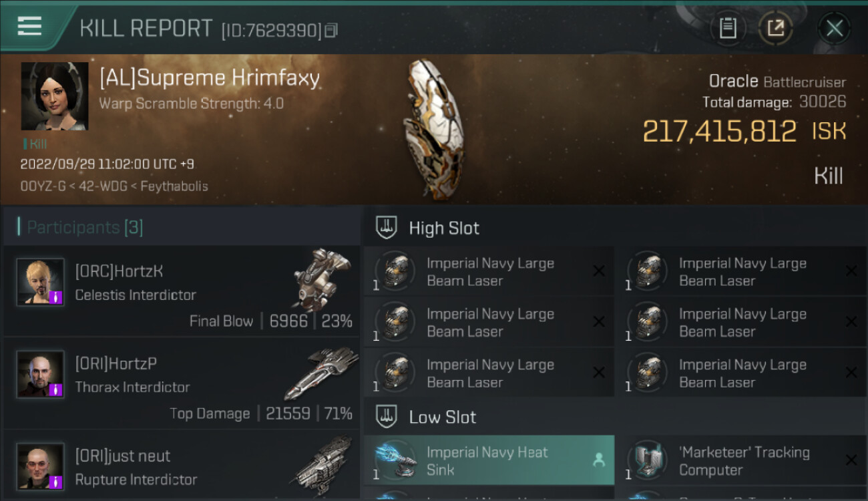Click the purple info badge on HortzP
This screenshot has width=868, height=501.
tap(57, 389)
